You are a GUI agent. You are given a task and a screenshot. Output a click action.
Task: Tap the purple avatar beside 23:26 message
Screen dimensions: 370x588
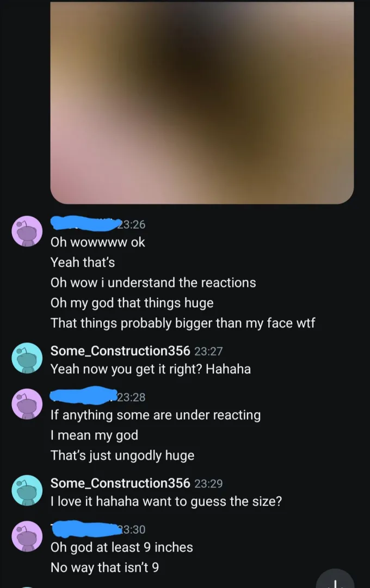tap(27, 231)
